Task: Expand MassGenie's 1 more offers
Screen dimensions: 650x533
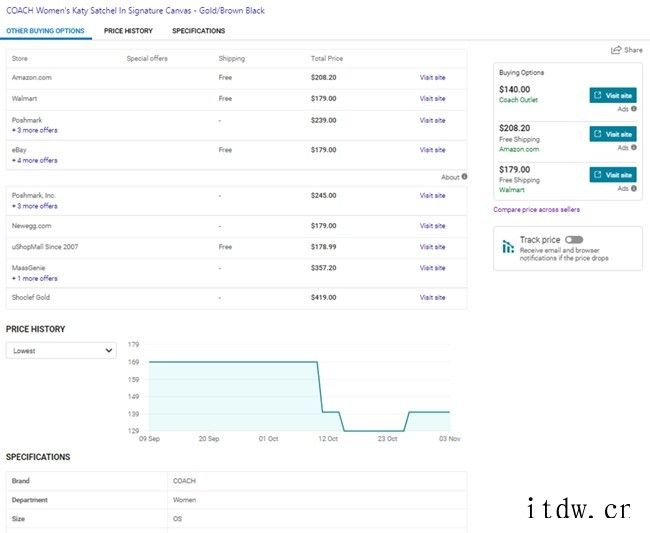Action: tap(35, 279)
